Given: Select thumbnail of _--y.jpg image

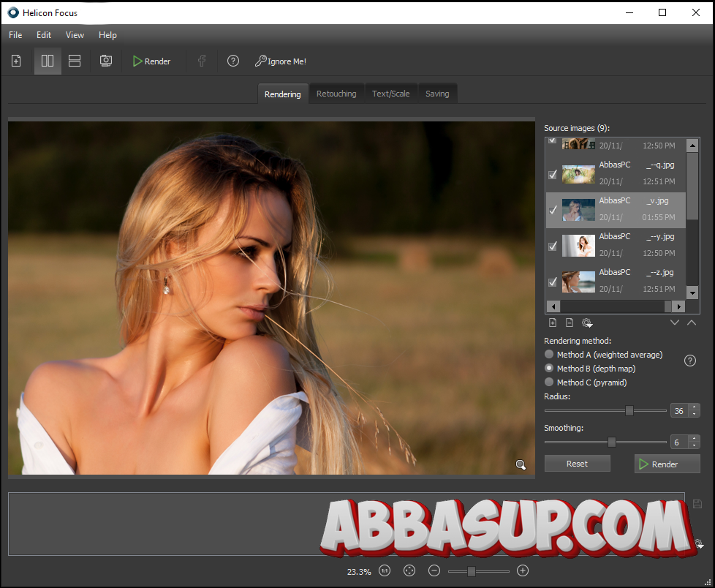Looking at the screenshot, I should point(578,246).
